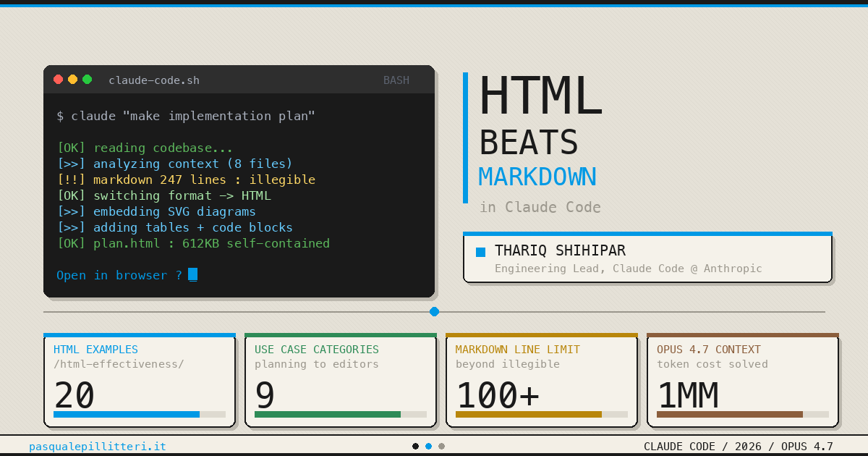Click the OPUS 4.7 CONTEXT progress bar
This screenshot has height=456, width=868.
coord(743,415)
